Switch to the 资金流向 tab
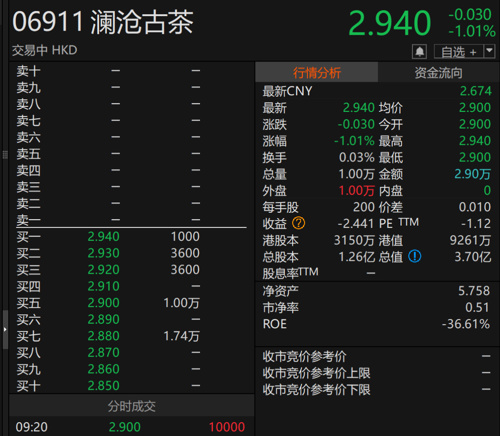 pos(439,72)
